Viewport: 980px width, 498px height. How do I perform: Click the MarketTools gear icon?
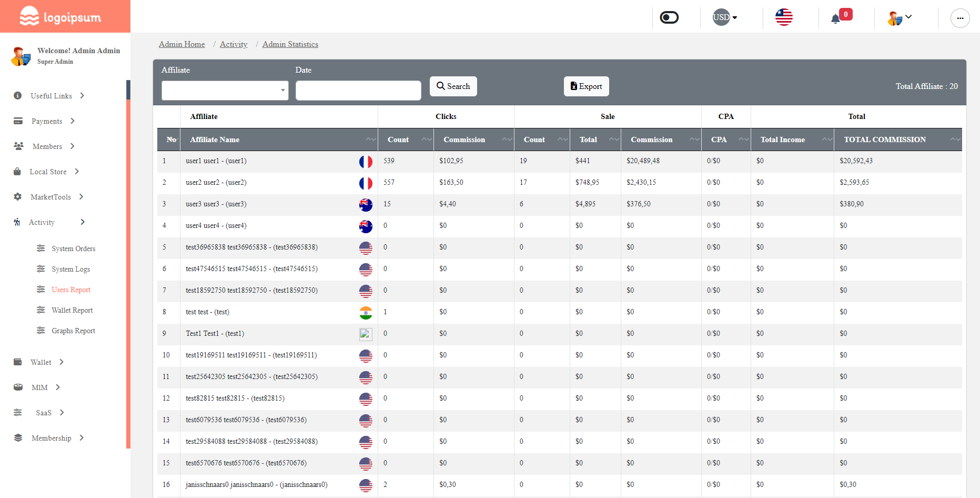tap(18, 197)
